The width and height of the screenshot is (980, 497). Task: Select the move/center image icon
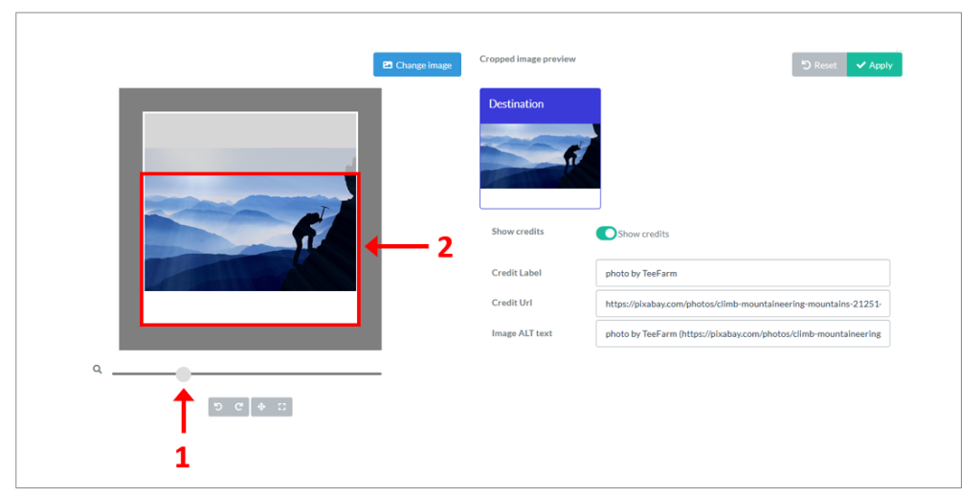click(261, 407)
